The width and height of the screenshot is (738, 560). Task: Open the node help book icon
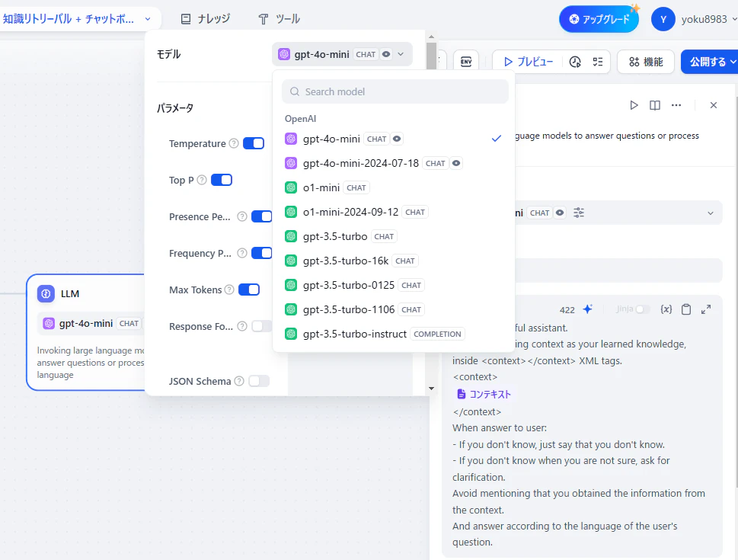click(655, 105)
